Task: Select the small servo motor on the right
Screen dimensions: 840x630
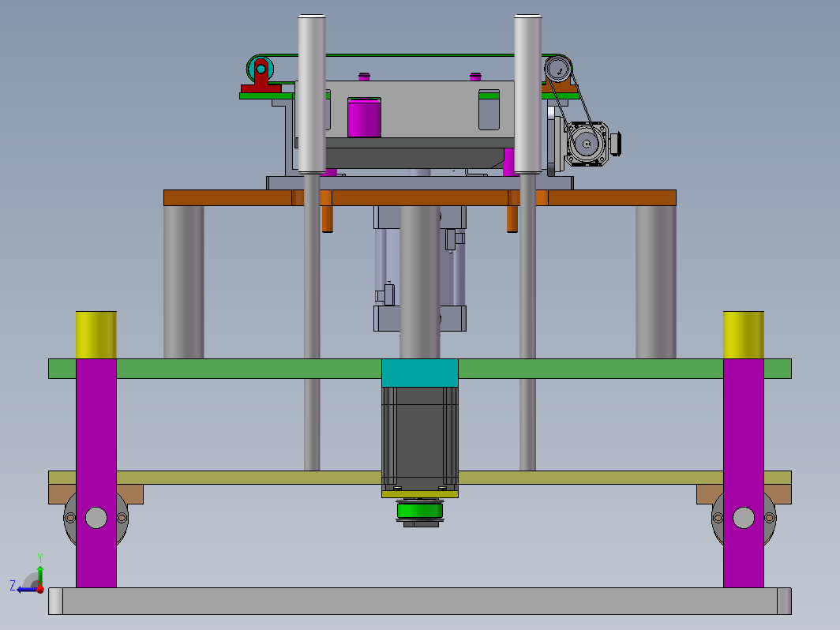Action: click(x=587, y=144)
